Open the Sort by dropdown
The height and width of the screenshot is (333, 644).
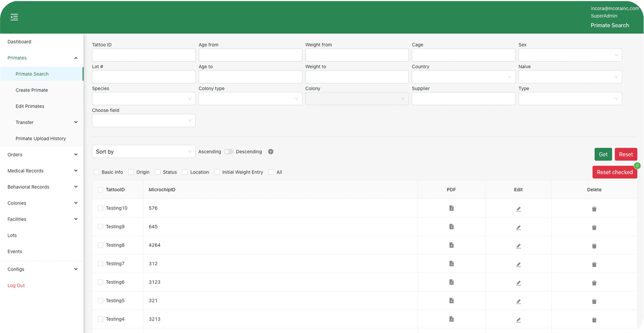(x=143, y=152)
